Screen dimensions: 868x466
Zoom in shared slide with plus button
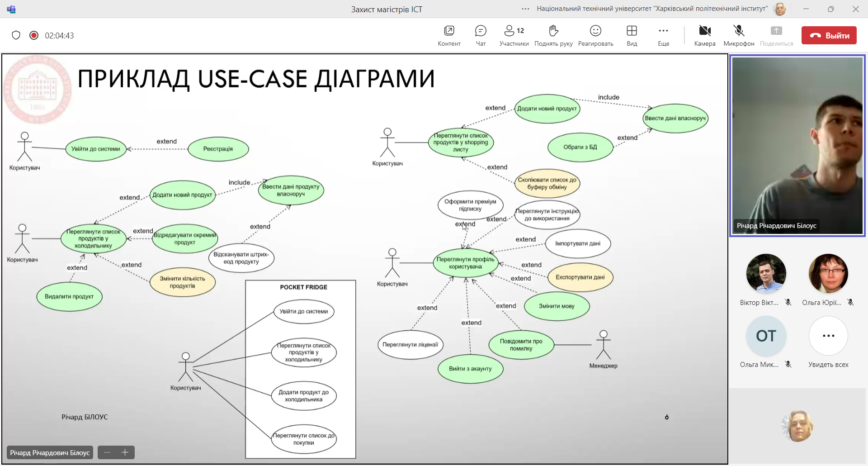[x=125, y=452]
